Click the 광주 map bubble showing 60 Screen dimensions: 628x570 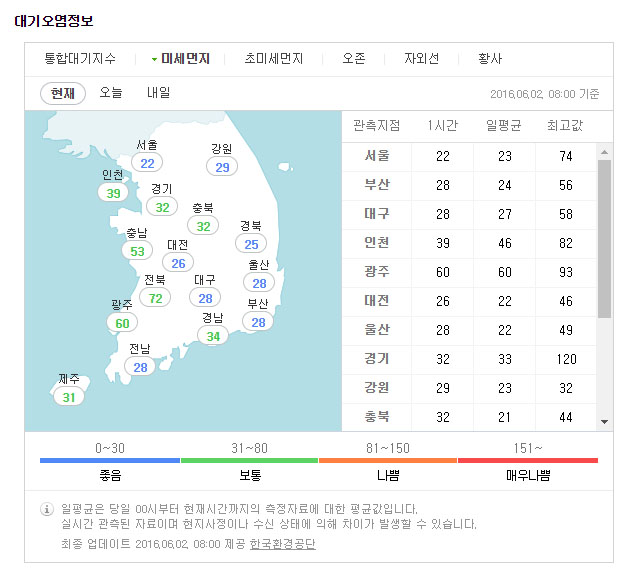click(x=122, y=323)
